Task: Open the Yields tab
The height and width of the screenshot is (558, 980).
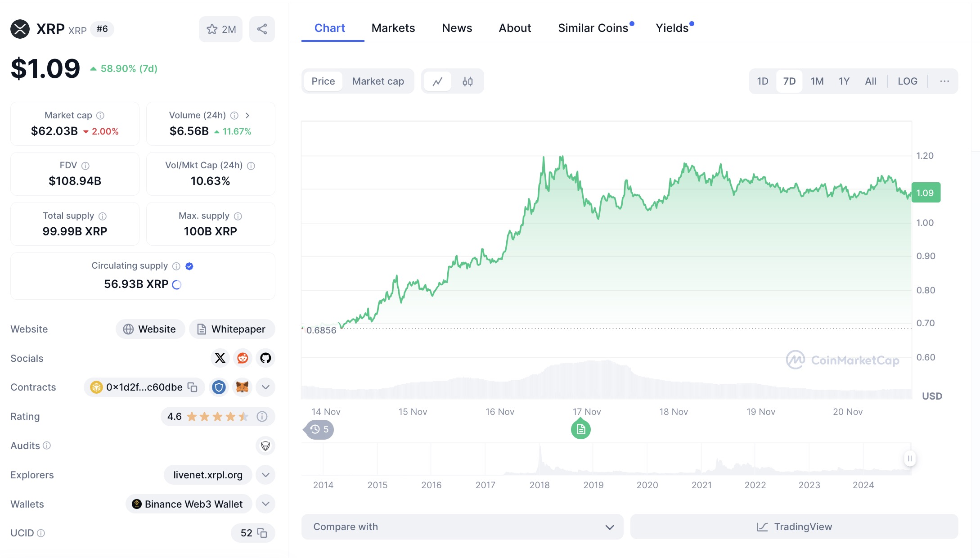Action: tap(672, 28)
